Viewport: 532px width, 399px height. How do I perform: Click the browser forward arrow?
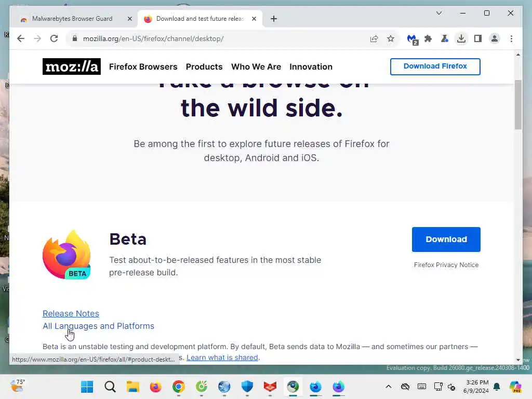tap(37, 38)
